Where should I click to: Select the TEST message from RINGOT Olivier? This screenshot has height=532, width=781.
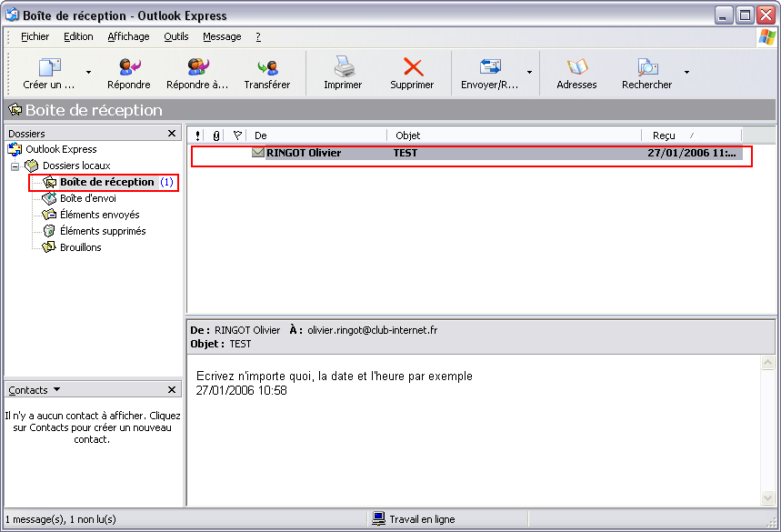pyautogui.click(x=471, y=153)
